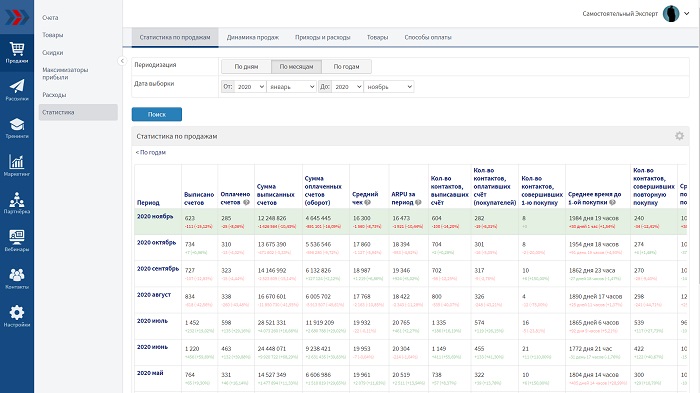Viewport: 700px width, 393px height.
Task: Open the Маркетинг chart icon
Action: pos(17,165)
